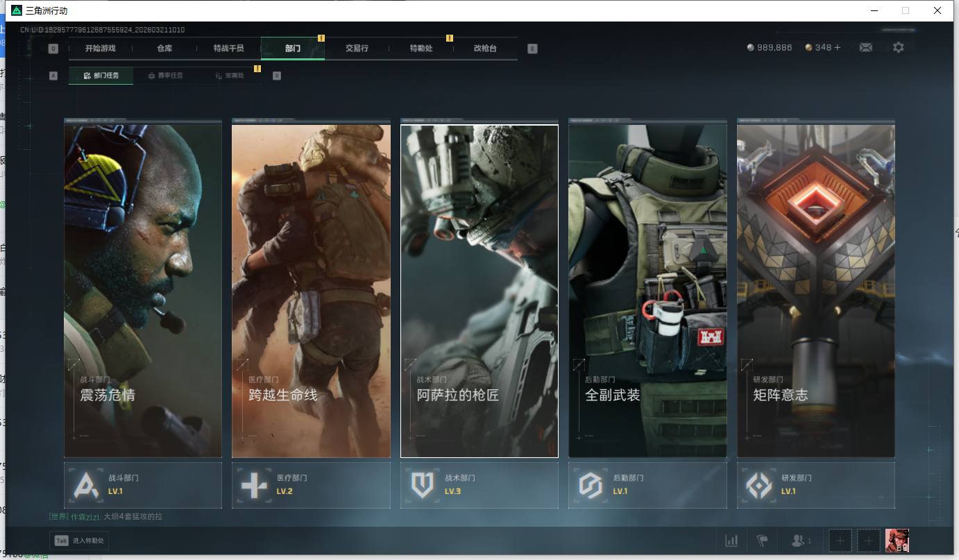Open the mail envelope icon
Viewport: 959px width, 560px height.
[865, 48]
